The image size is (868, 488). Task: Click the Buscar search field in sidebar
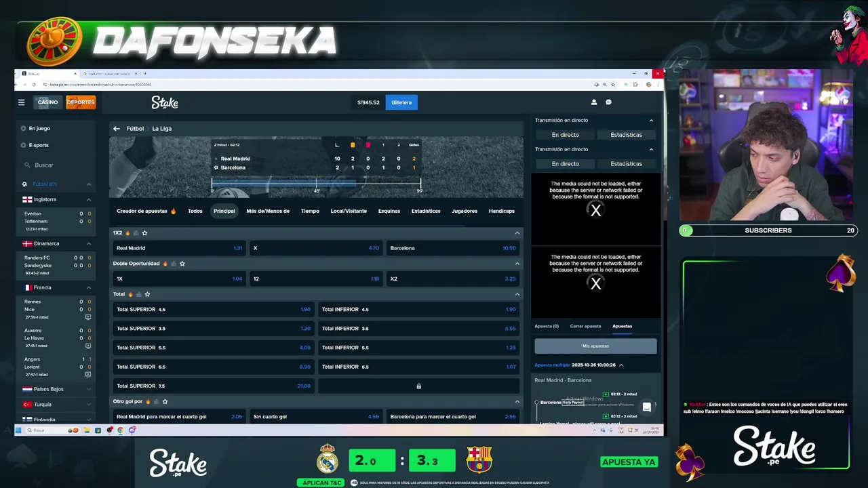click(55, 165)
